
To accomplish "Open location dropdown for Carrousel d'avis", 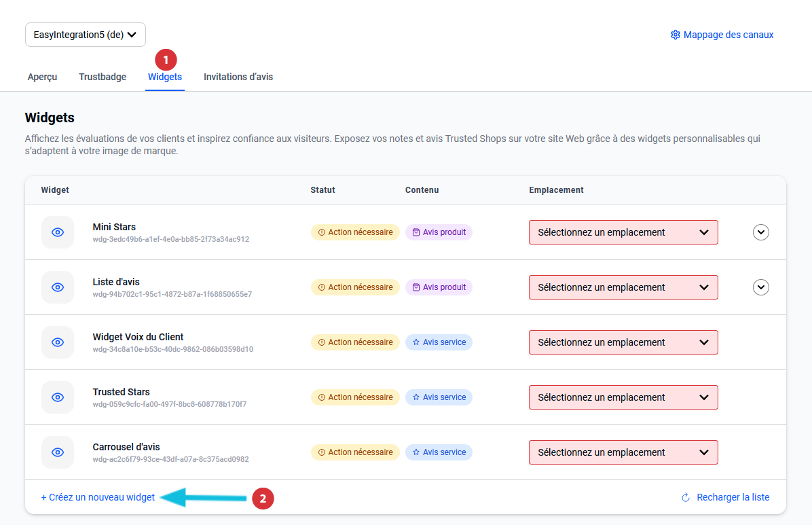I will click(623, 452).
